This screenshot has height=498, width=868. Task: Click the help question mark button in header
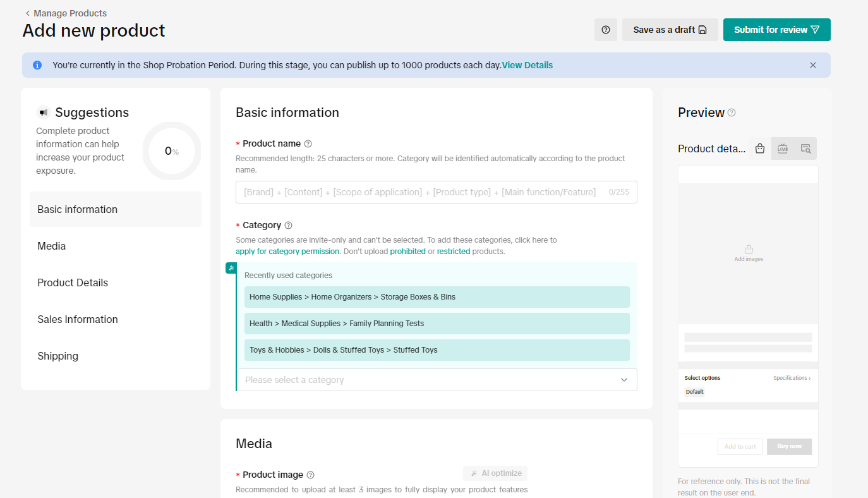[605, 30]
